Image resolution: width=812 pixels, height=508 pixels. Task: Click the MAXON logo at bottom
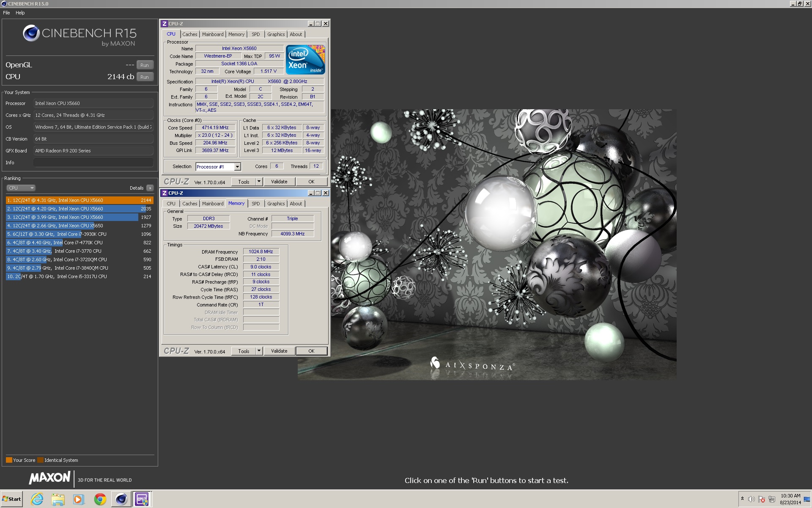tap(49, 478)
